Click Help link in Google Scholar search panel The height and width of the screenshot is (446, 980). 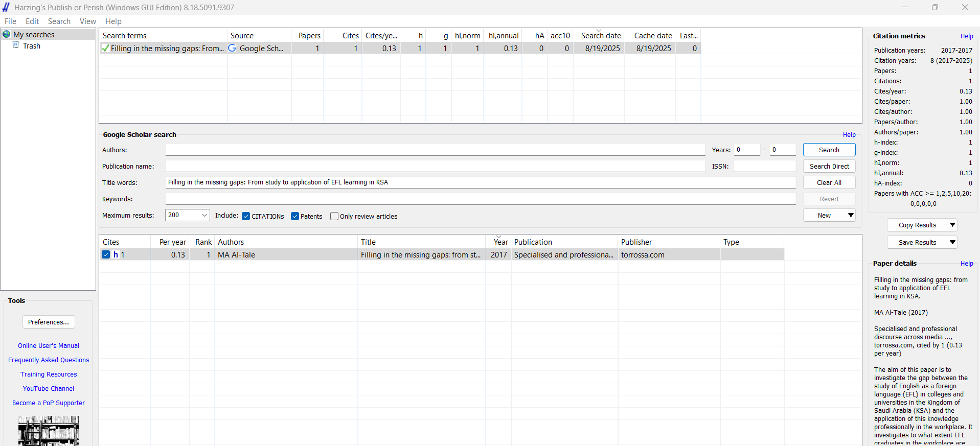[849, 134]
